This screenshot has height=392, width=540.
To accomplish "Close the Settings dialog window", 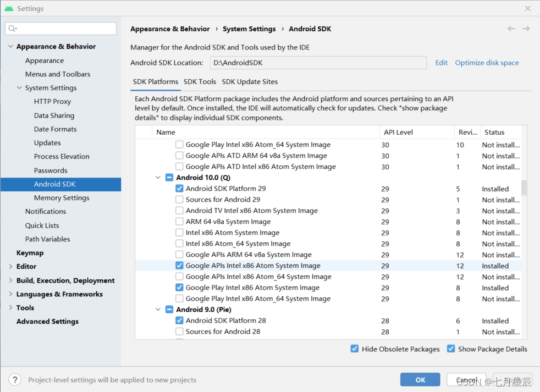I will coord(528,9).
